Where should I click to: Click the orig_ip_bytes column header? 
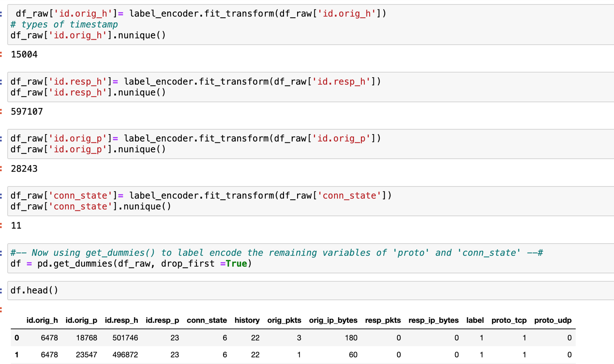pos(333,320)
